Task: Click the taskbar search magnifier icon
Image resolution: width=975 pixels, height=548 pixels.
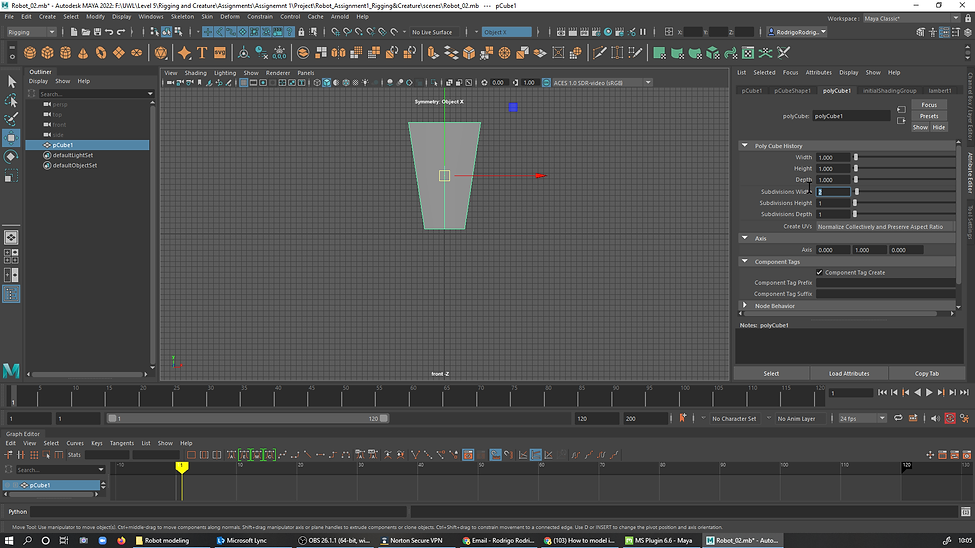Action: (27, 541)
